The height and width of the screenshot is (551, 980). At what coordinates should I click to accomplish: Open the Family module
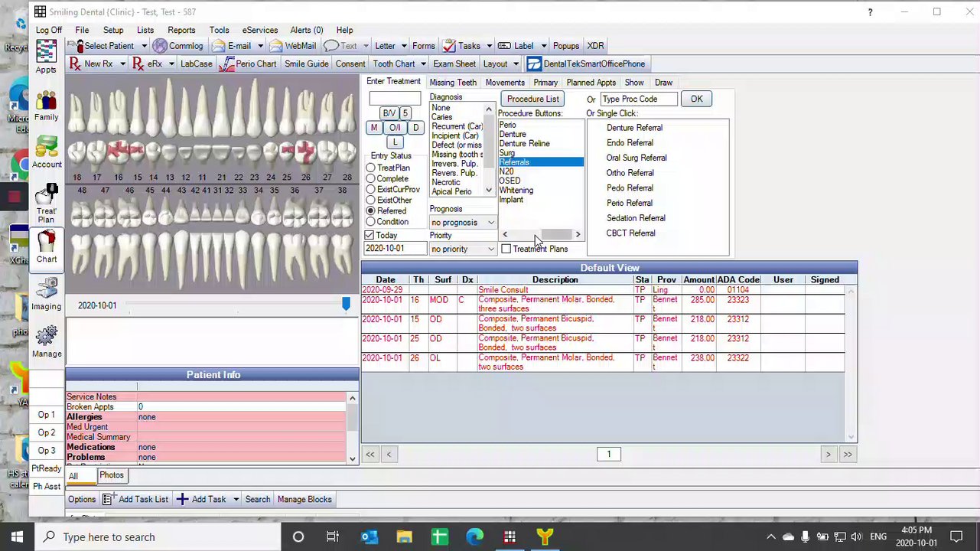click(46, 105)
